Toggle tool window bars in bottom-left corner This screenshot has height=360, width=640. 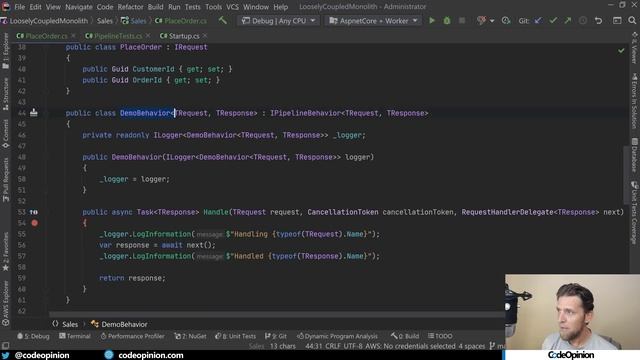(5, 346)
